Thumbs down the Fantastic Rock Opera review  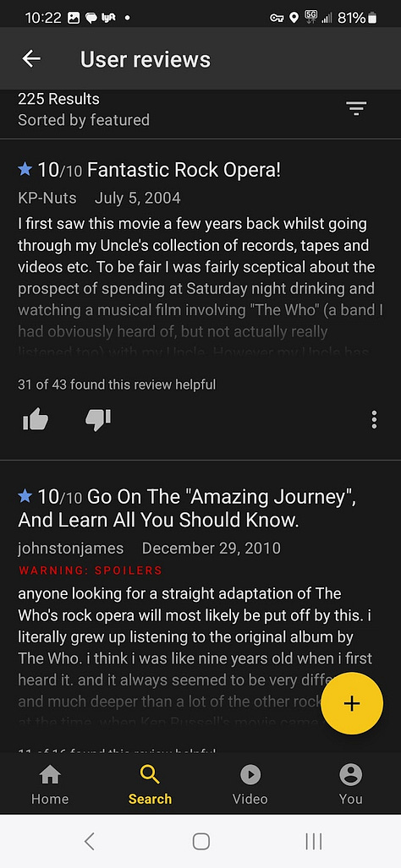(98, 421)
